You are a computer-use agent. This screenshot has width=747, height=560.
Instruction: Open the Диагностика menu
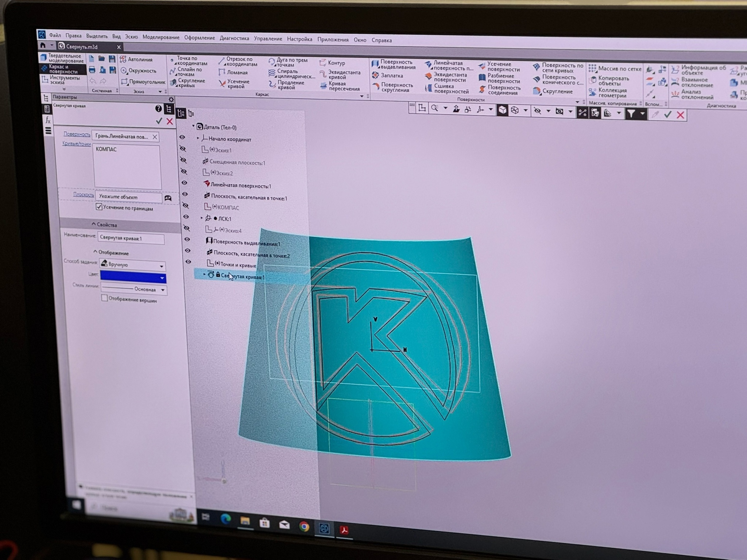234,38
